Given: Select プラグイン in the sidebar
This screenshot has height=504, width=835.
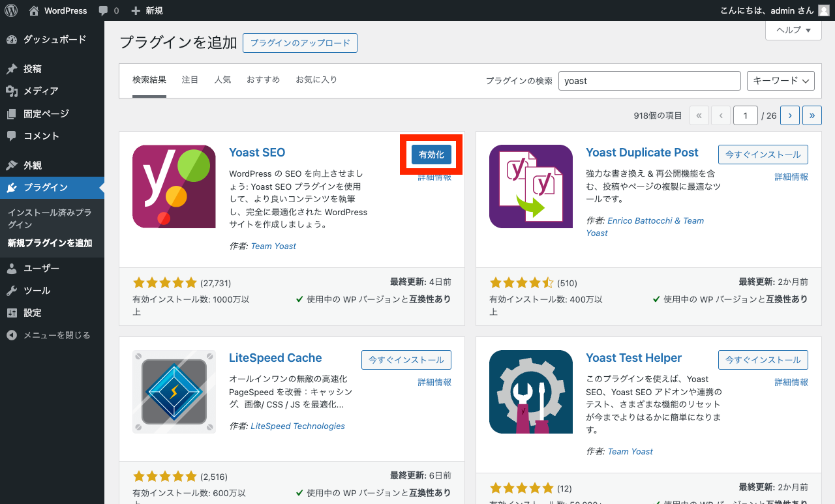Looking at the screenshot, I should [x=52, y=188].
